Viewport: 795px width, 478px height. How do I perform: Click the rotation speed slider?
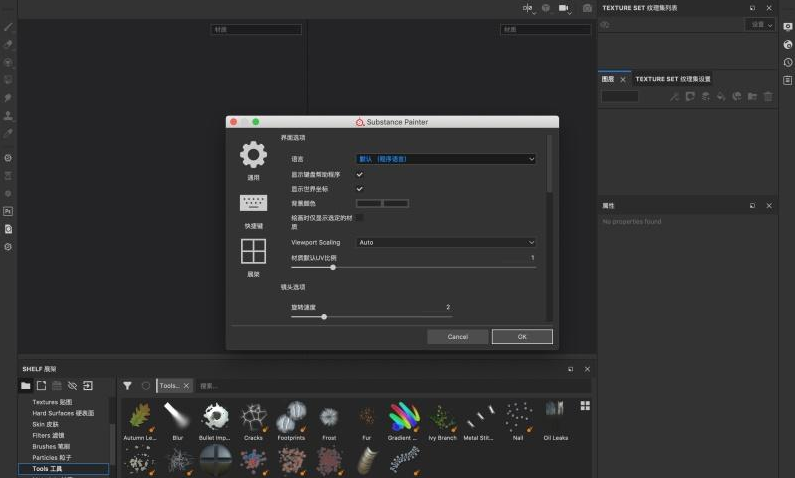pos(372,317)
